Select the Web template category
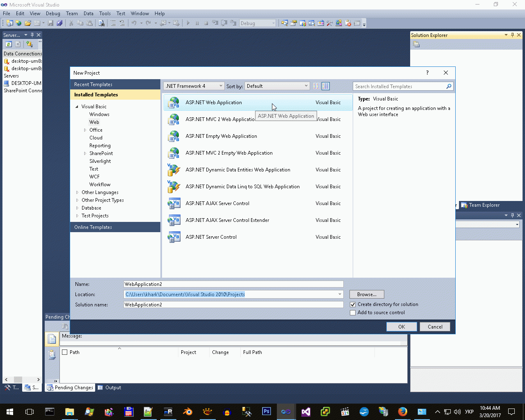This screenshot has height=420, width=525. point(94,122)
